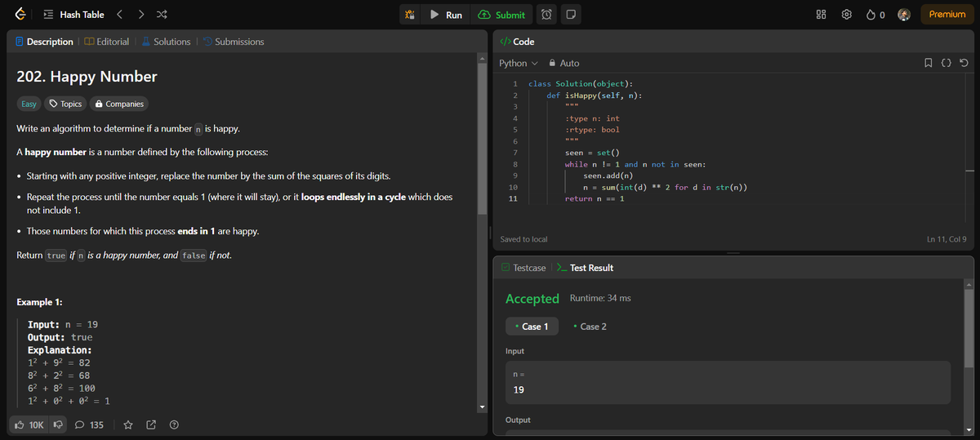Switch to the Description tab
The width and height of the screenshot is (980, 440).
tap(44, 42)
